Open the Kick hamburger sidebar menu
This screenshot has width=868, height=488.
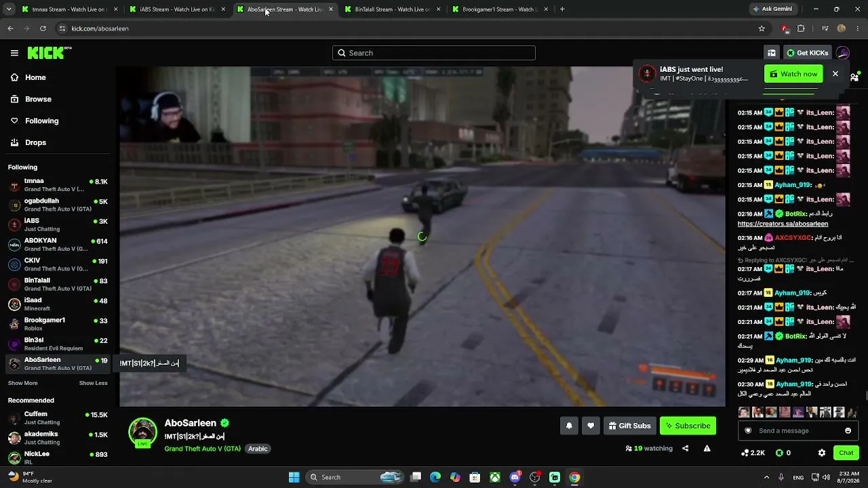click(14, 53)
